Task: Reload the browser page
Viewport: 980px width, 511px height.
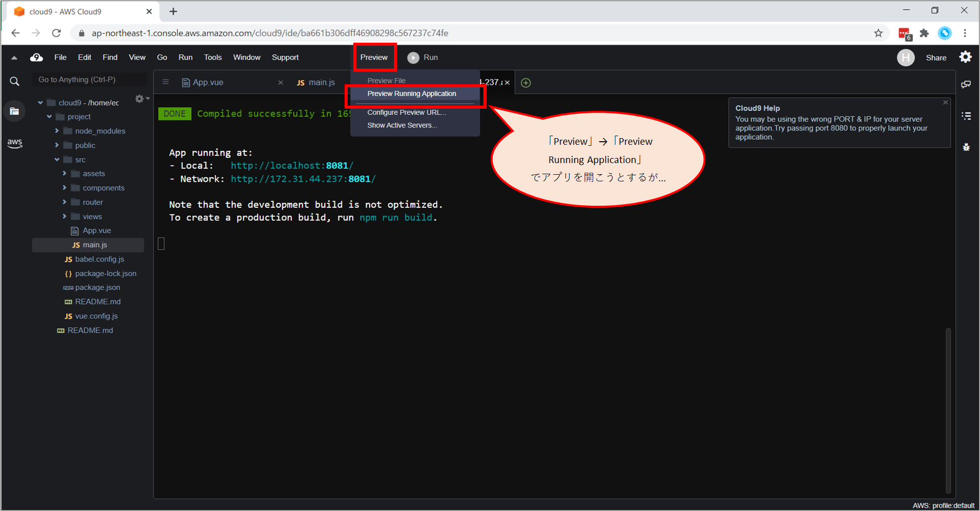Action: point(56,33)
